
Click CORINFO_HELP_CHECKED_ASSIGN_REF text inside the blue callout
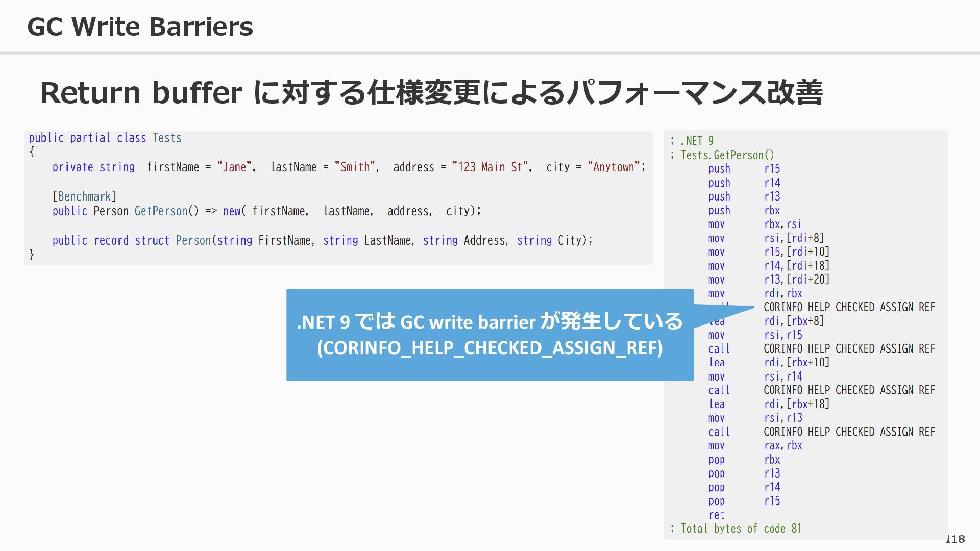point(489,348)
